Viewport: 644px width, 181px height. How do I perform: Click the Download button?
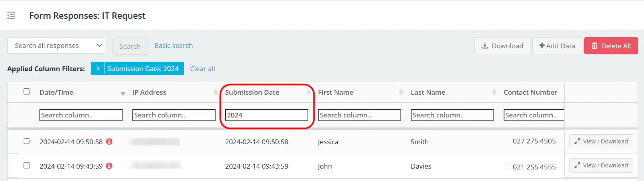502,46
